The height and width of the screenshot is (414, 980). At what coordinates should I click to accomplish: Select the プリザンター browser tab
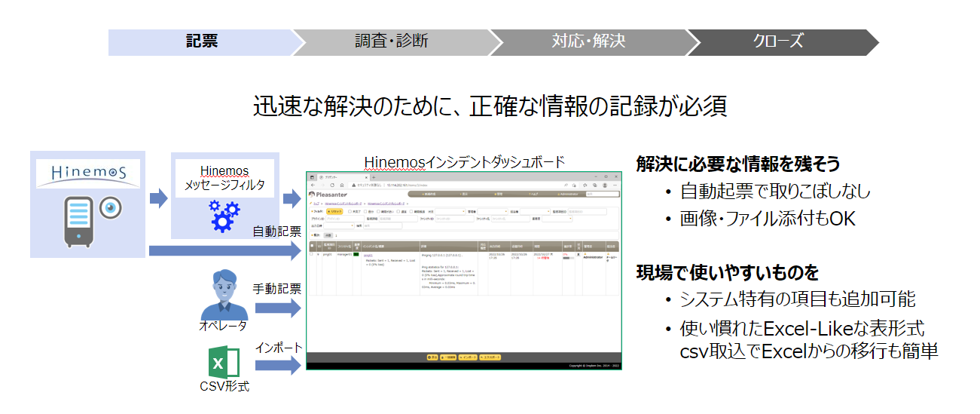tap(343, 177)
